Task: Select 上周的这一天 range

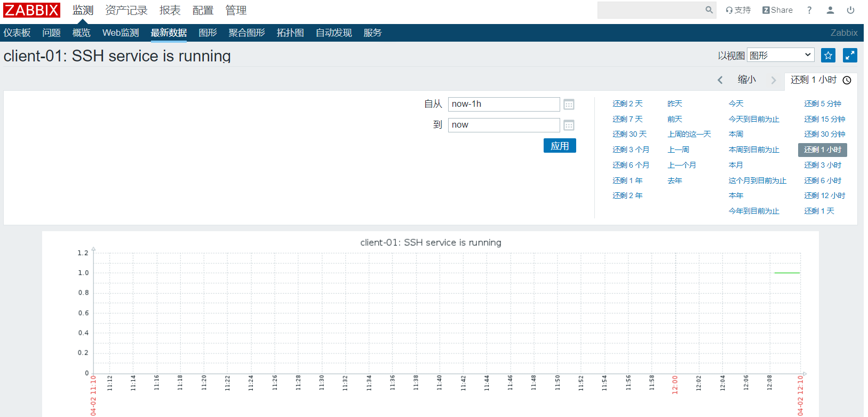Action: [x=689, y=134]
